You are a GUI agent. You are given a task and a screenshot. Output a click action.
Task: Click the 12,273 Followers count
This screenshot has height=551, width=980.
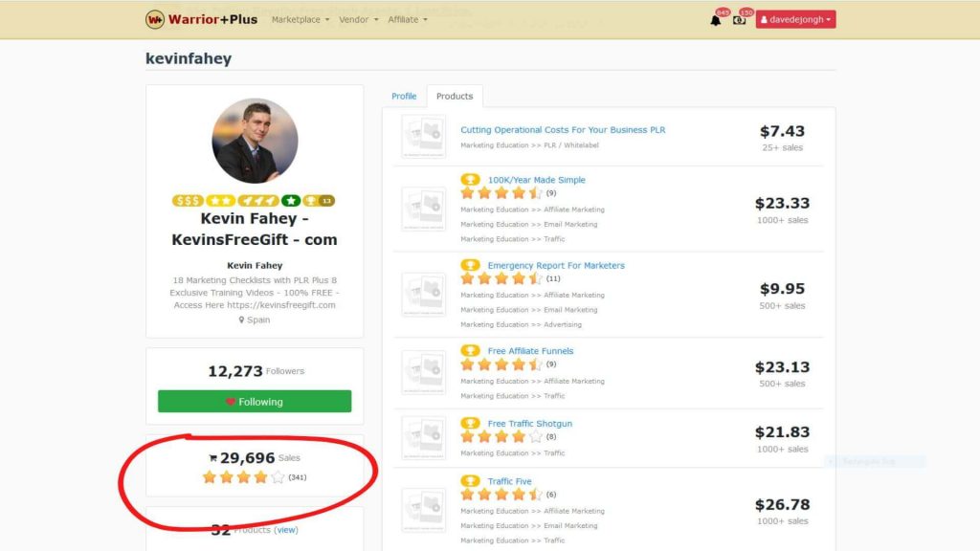(256, 371)
